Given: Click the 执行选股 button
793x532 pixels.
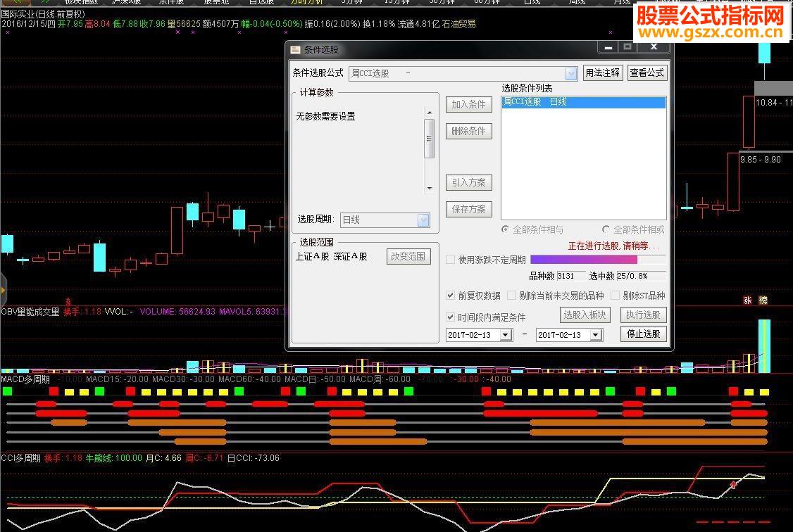Looking at the screenshot, I should pos(643,315).
